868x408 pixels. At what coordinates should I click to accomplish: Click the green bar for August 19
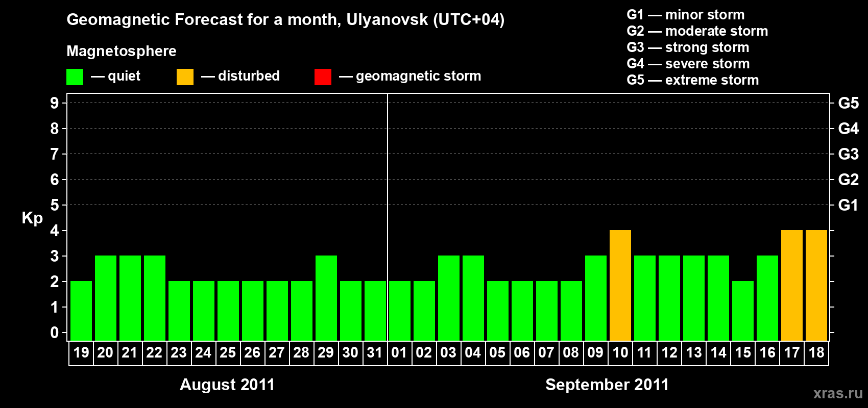coord(81,311)
